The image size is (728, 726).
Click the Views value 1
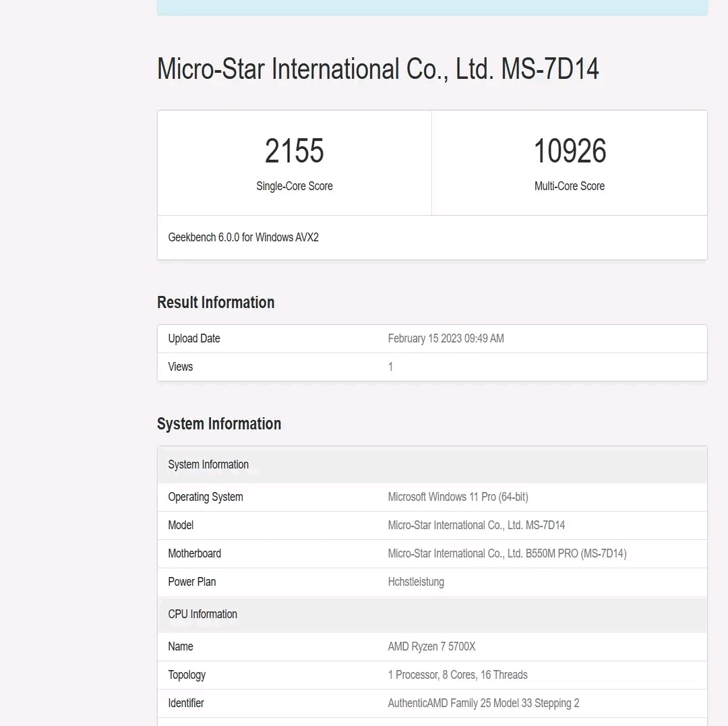tap(390, 367)
